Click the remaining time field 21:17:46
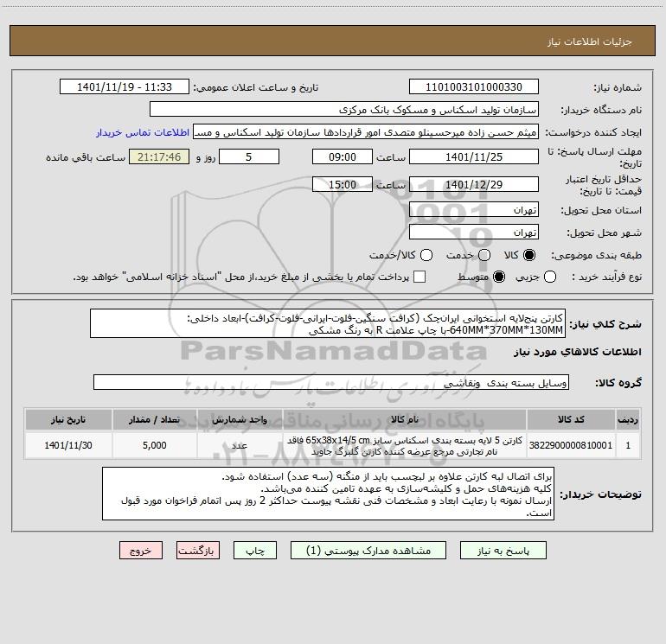This screenshot has height=644, width=666. click(159, 156)
